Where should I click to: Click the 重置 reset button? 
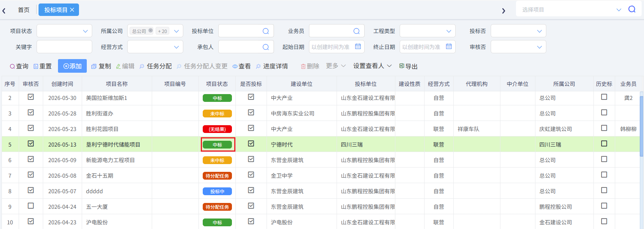pos(42,66)
